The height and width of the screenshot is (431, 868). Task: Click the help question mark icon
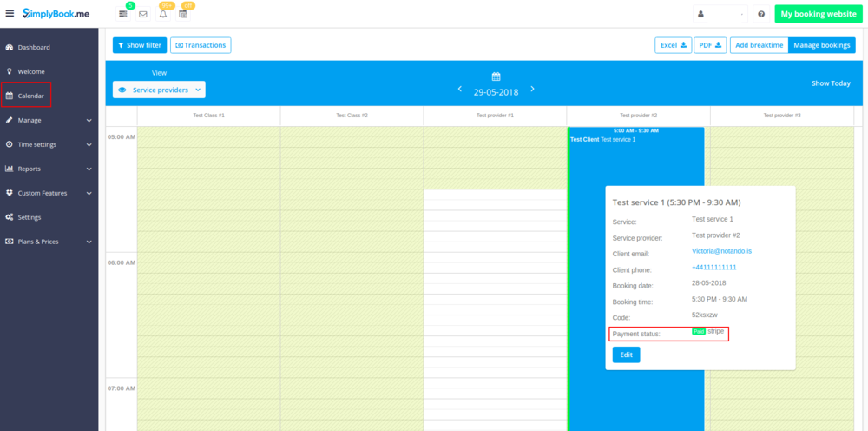(761, 15)
